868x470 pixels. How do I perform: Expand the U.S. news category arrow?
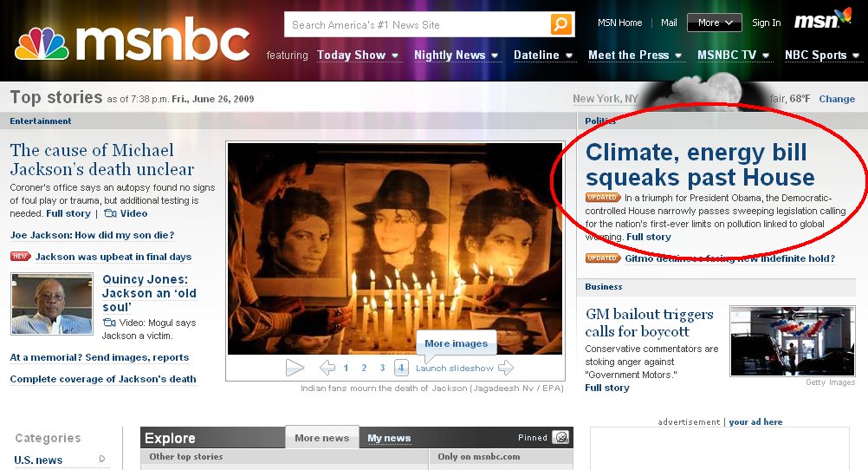tap(102, 459)
